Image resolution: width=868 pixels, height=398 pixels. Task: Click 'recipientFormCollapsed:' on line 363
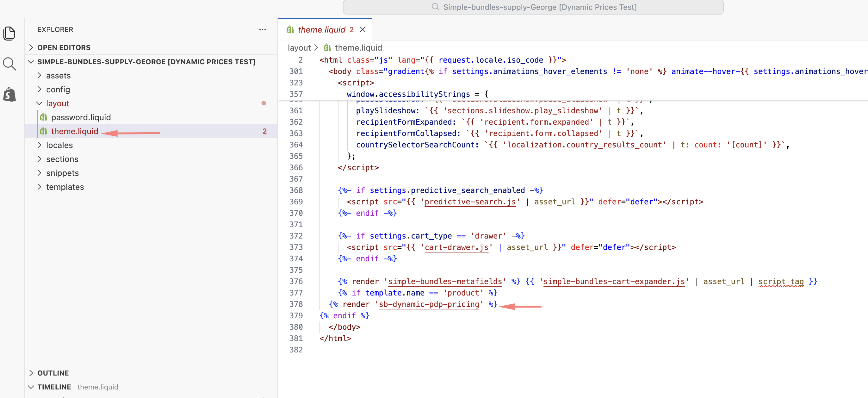[408, 134]
